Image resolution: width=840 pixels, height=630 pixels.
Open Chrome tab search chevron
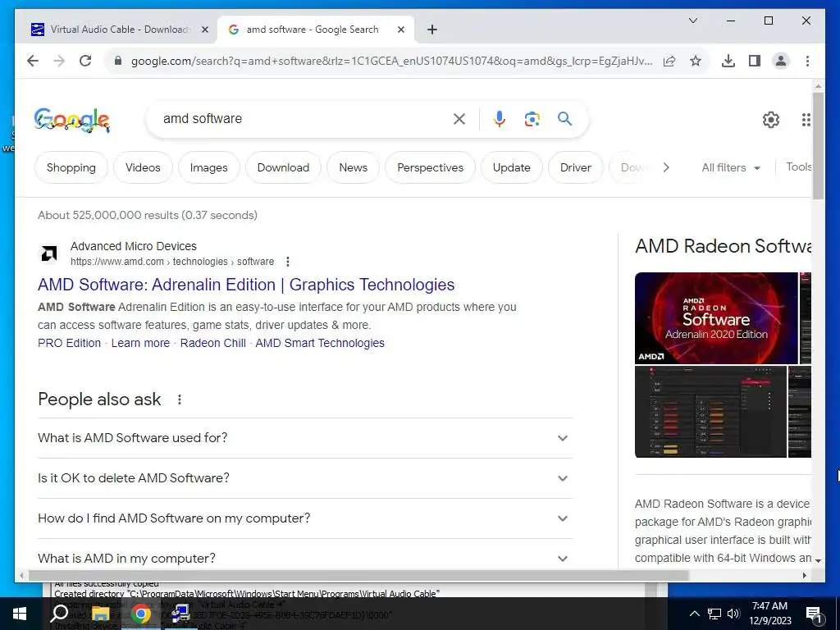[692, 21]
